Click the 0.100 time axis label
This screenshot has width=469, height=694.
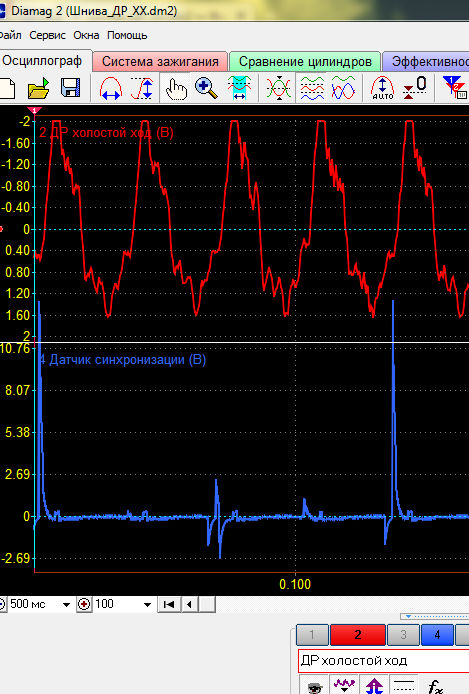point(295,584)
